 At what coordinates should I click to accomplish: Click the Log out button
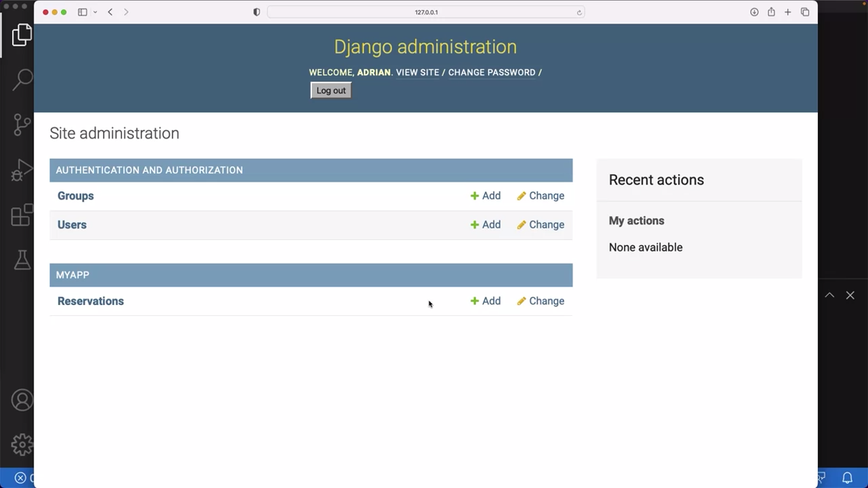click(x=330, y=90)
